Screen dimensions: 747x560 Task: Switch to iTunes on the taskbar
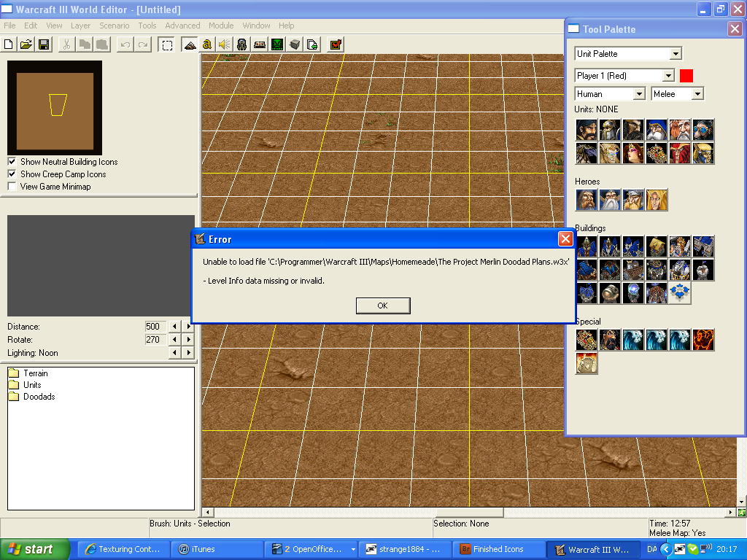pyautogui.click(x=214, y=549)
